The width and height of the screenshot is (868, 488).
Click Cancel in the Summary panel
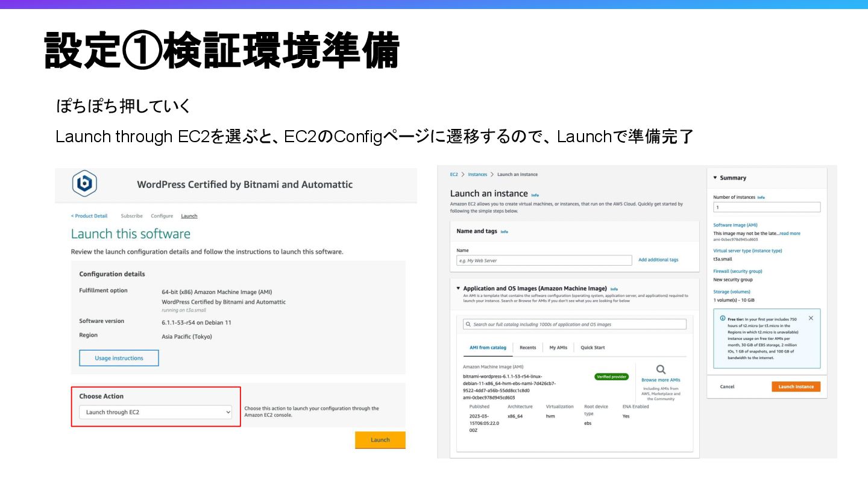coord(727,387)
